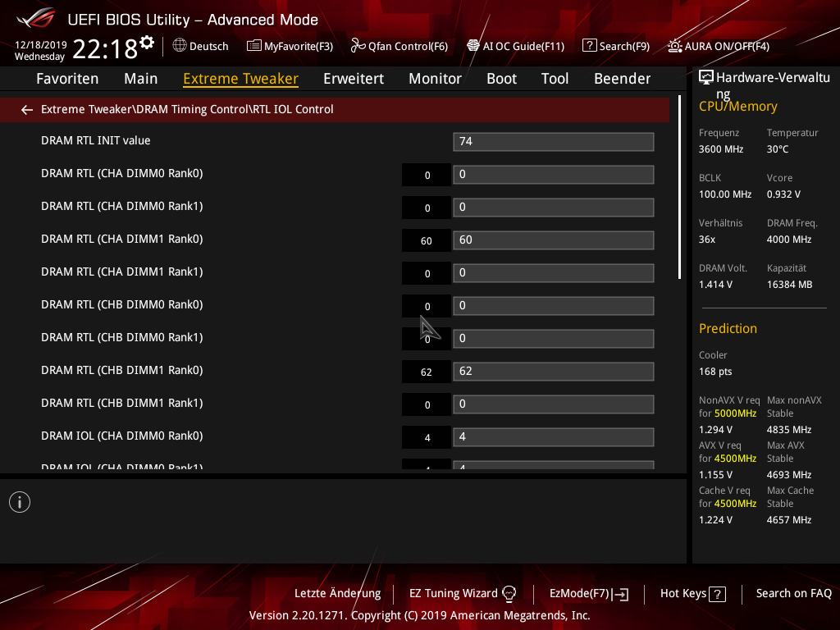The image size is (840, 630).
Task: Switch to the Main tab
Action: tap(141, 79)
